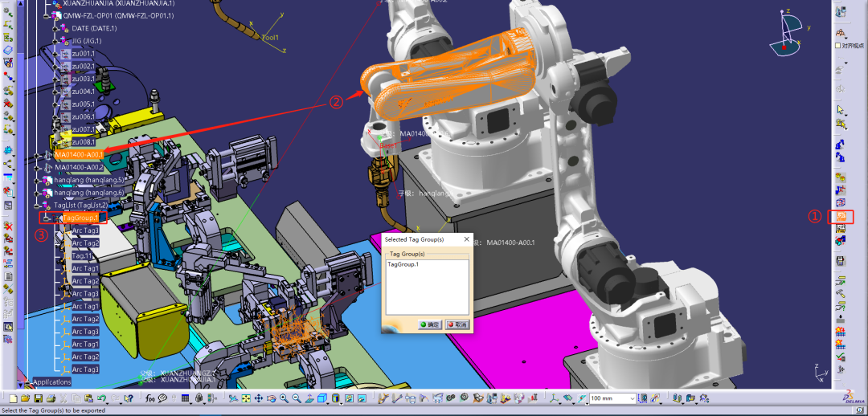868x416 pixels.
Task: Create a new document from bottom toolbar
Action: [x=13, y=398]
